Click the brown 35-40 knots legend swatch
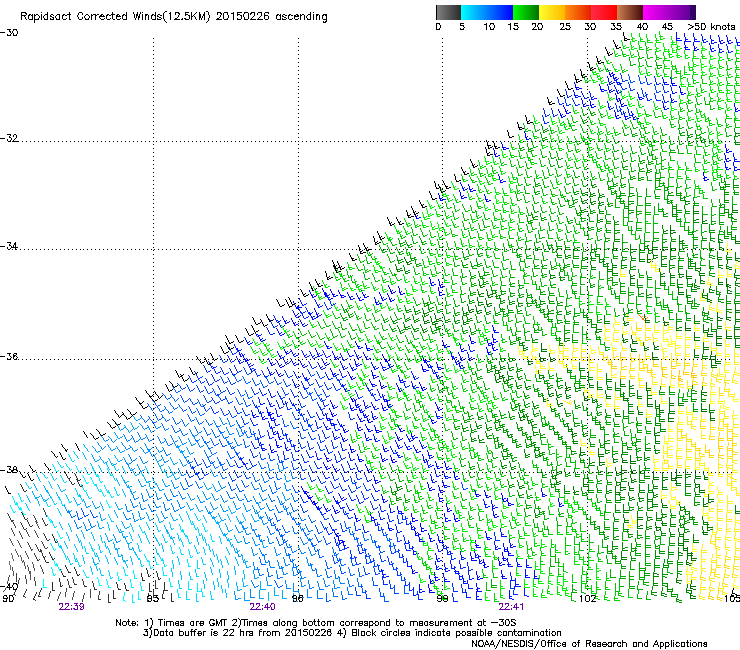This screenshot has width=740, height=650. tap(630, 12)
